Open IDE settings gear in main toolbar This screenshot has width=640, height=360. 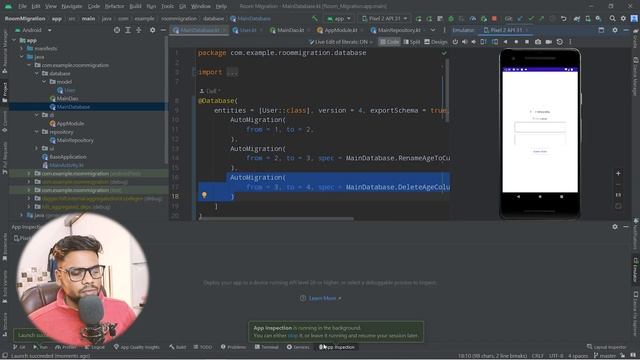(x=623, y=18)
